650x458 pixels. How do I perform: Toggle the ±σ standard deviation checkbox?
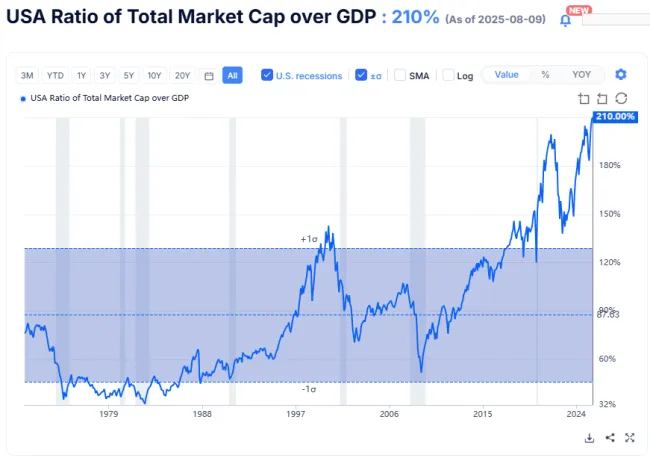[x=362, y=75]
